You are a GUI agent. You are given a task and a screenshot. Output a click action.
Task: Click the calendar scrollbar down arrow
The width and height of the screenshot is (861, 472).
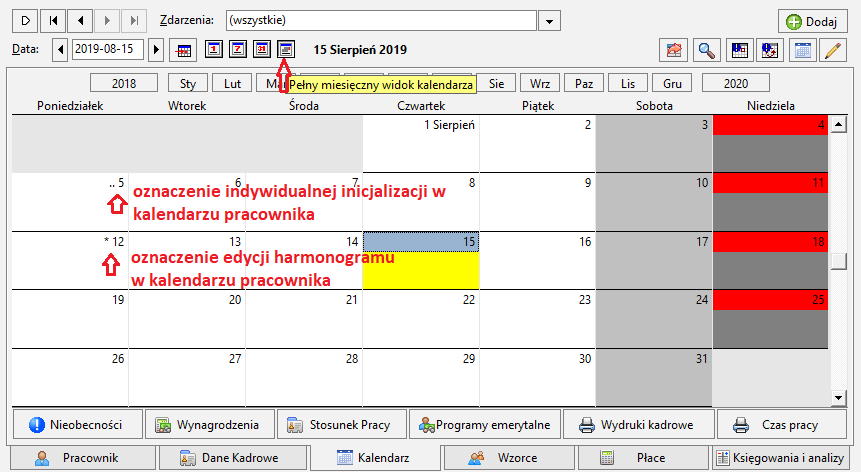coord(838,398)
